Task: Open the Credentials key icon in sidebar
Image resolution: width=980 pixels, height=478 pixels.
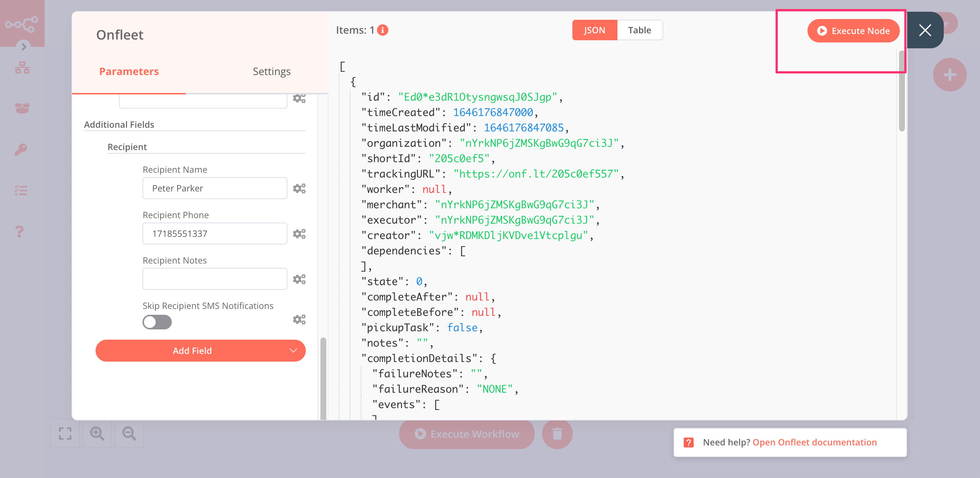Action: coord(21,149)
